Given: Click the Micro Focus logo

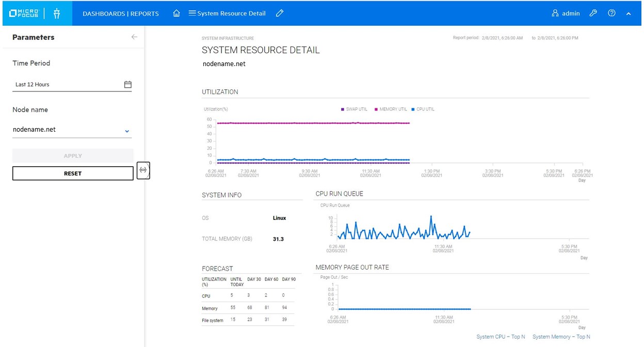Looking at the screenshot, I should (x=24, y=13).
